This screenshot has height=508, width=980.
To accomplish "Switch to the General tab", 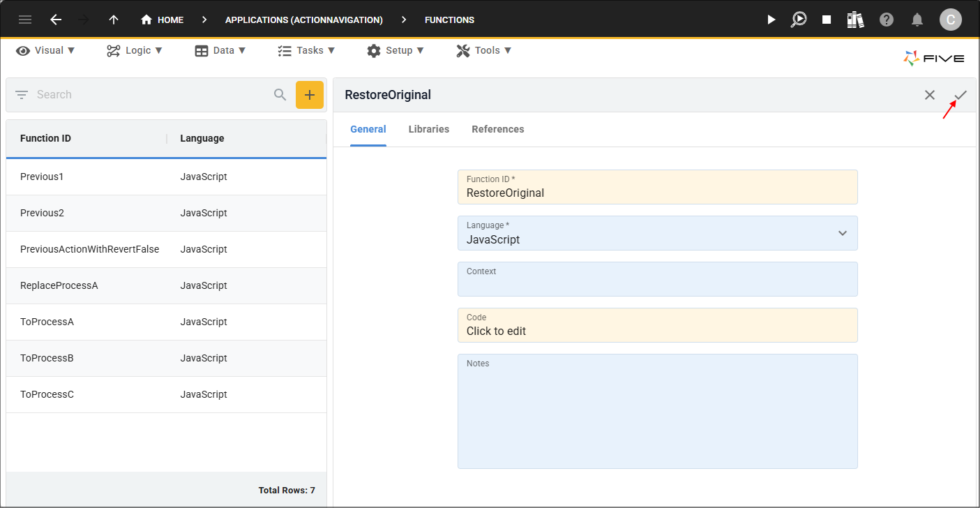I will pyautogui.click(x=368, y=129).
